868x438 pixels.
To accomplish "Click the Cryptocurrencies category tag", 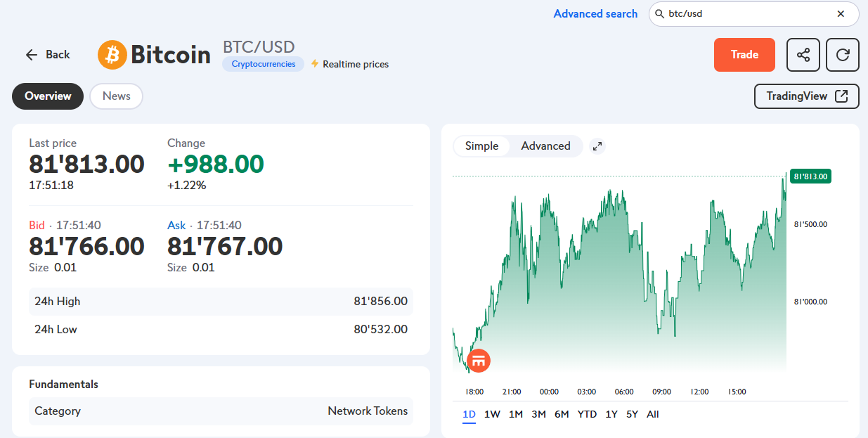I will coord(264,64).
